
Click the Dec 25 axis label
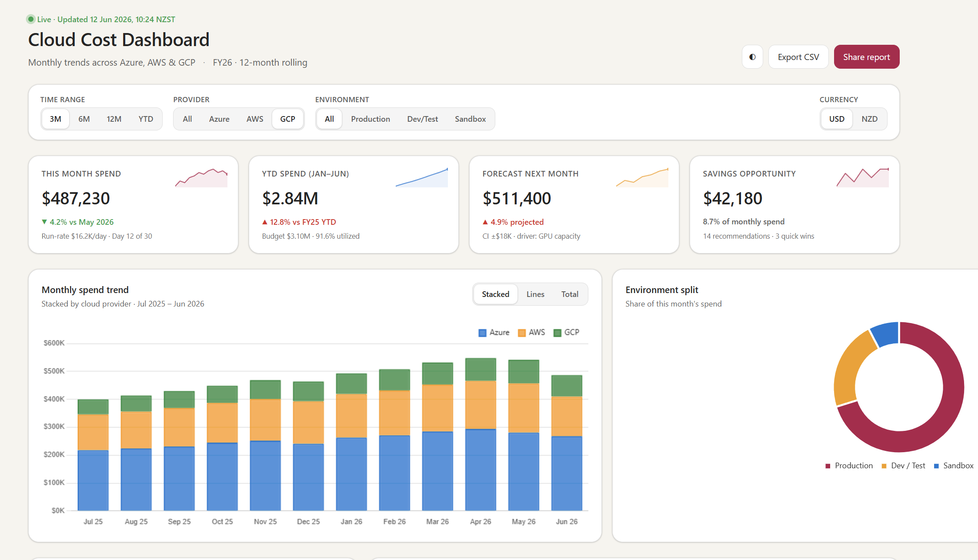click(308, 522)
